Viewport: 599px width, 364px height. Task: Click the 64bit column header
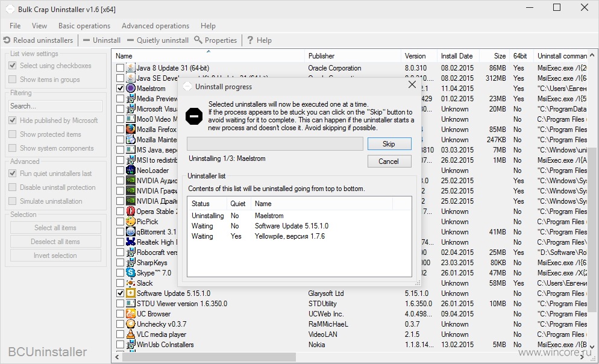pos(521,56)
